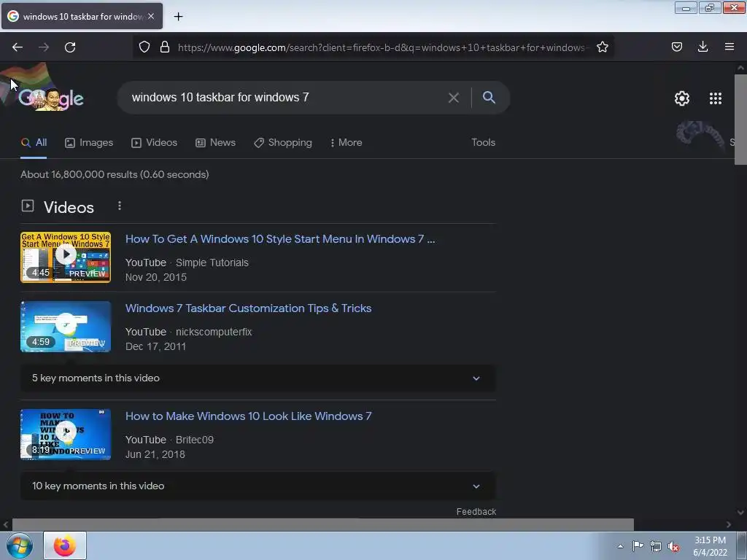Click the 'Nov 20, 2015' date
Image resolution: width=747 pixels, height=560 pixels.
[x=156, y=277]
